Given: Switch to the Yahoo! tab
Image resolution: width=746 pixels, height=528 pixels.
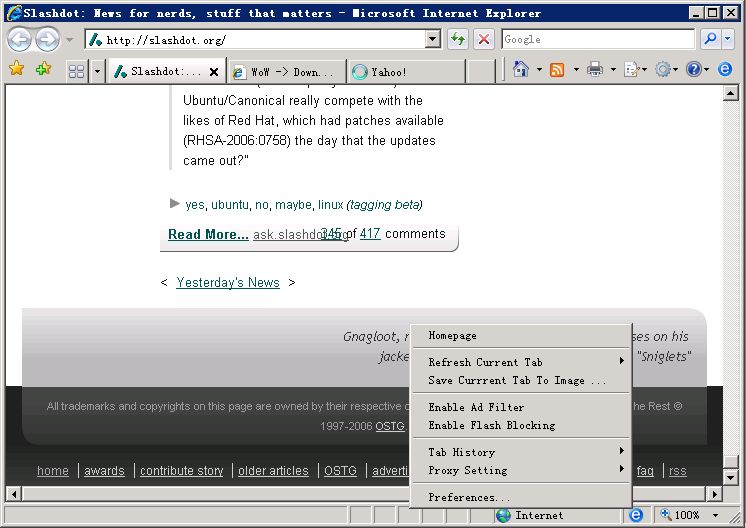Looking at the screenshot, I should pyautogui.click(x=405, y=72).
